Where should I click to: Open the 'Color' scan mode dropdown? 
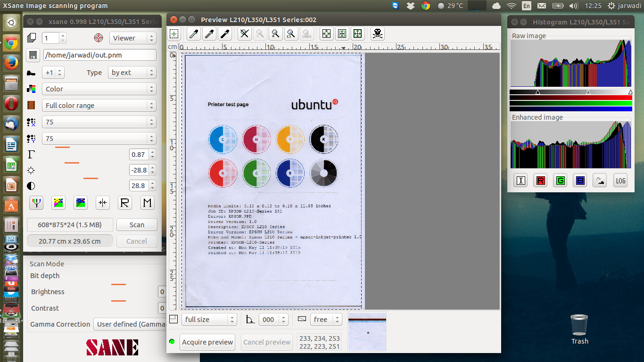coord(99,89)
